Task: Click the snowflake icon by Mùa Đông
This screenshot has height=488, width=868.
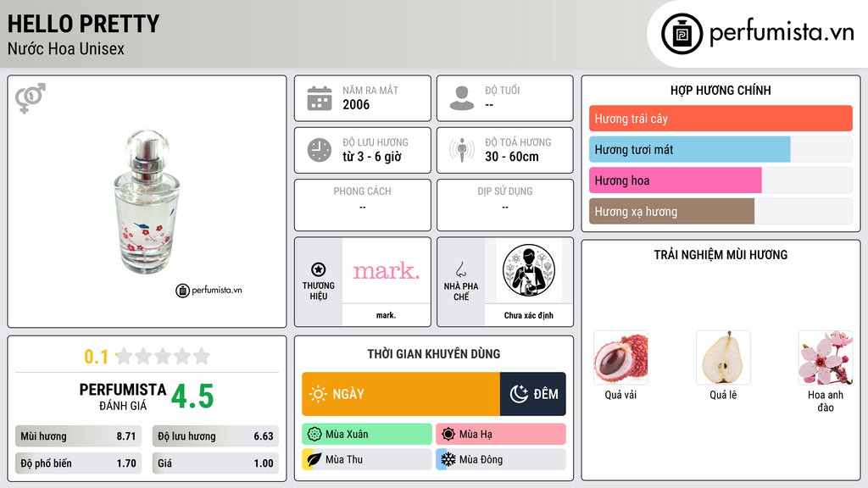Action: point(448,459)
